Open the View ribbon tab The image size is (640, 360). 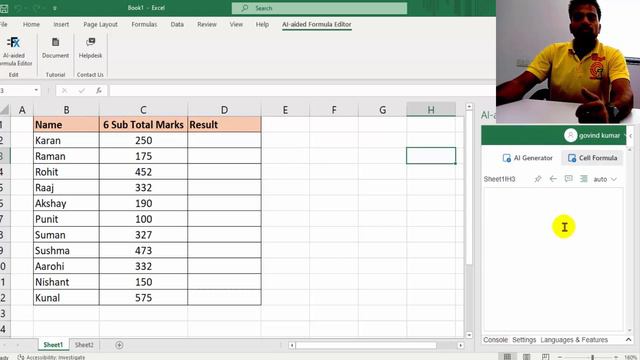pos(236,24)
